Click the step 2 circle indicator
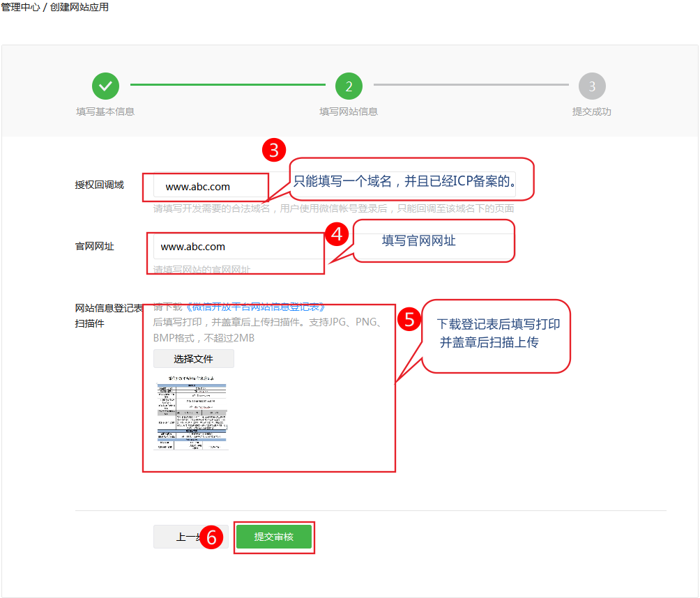Viewport: 700px width, 598px height. [349, 86]
